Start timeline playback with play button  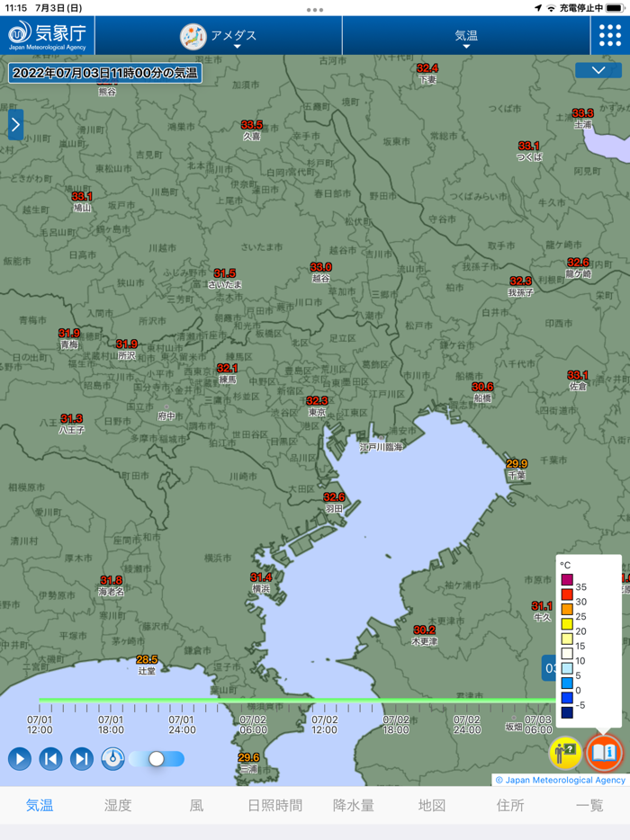pyautogui.click(x=20, y=758)
